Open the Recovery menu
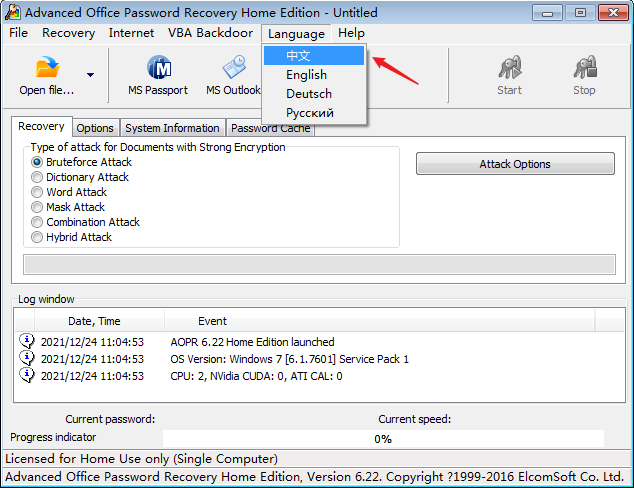 pyautogui.click(x=68, y=33)
